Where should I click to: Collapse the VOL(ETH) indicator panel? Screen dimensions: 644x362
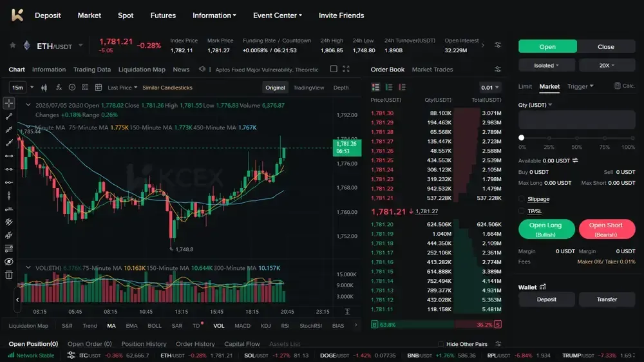coord(28,267)
